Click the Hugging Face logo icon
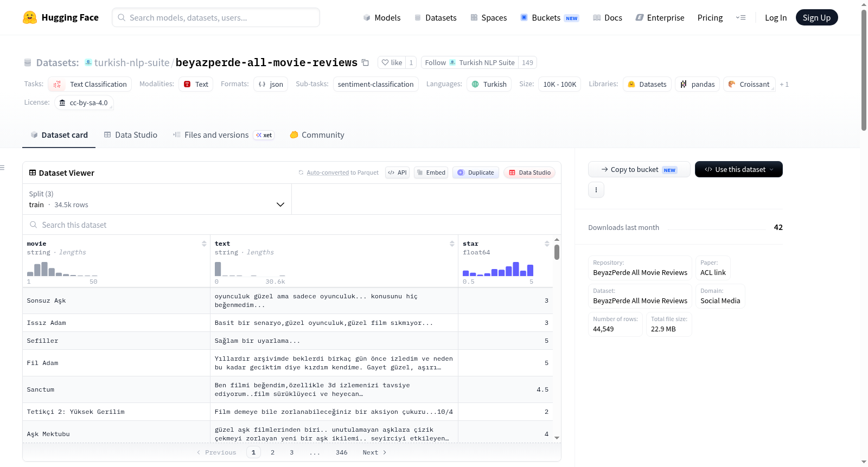Image resolution: width=868 pixels, height=467 pixels. click(30, 17)
